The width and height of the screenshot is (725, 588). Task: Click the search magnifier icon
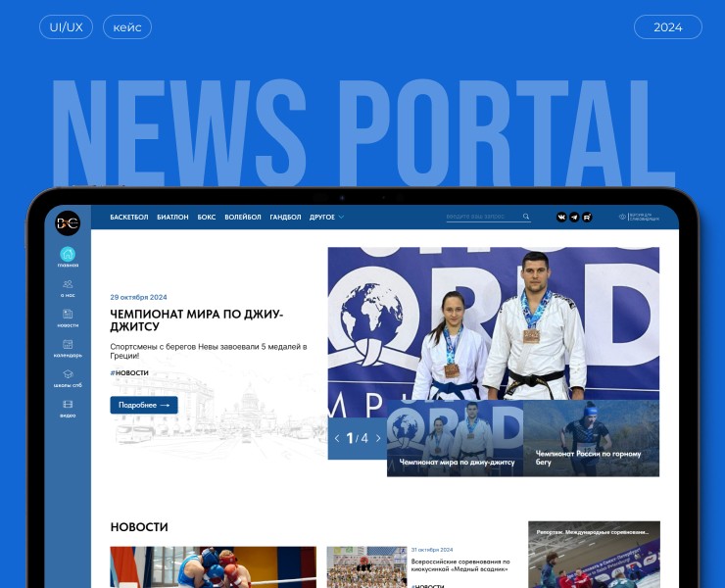click(x=526, y=217)
